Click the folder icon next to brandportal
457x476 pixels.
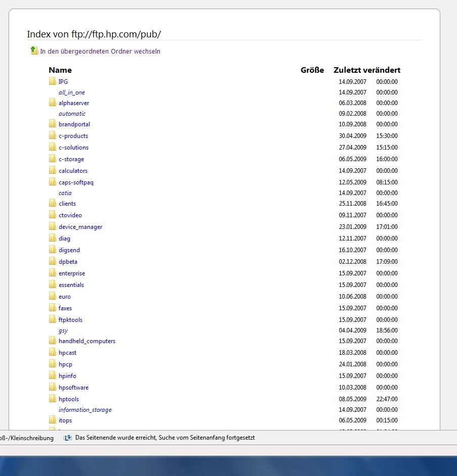click(x=53, y=124)
